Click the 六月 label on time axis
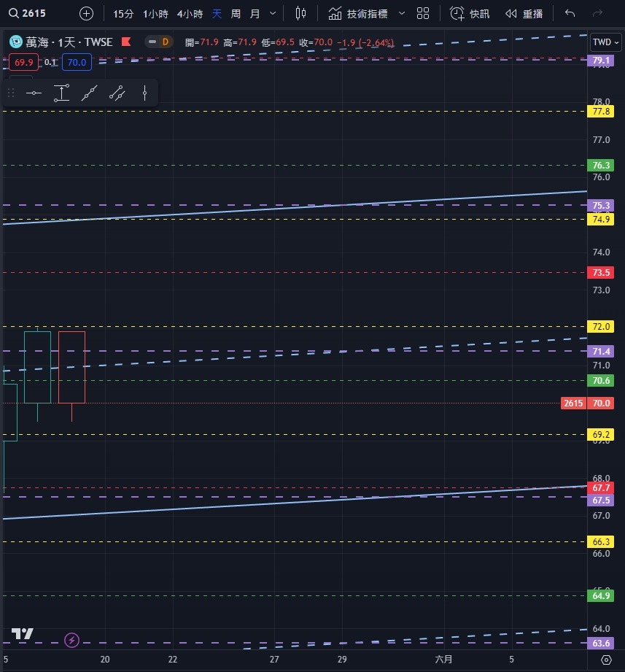The width and height of the screenshot is (625, 672). [x=443, y=659]
